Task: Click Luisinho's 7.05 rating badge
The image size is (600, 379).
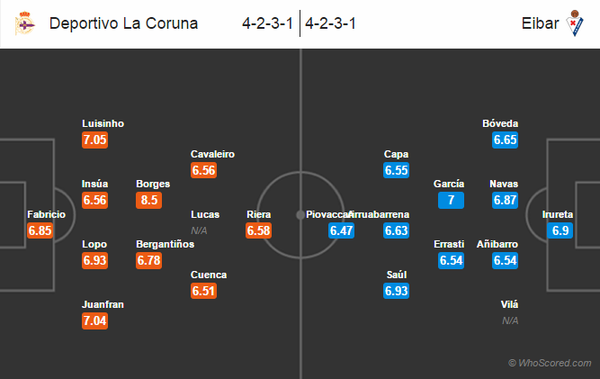Action: [95, 140]
